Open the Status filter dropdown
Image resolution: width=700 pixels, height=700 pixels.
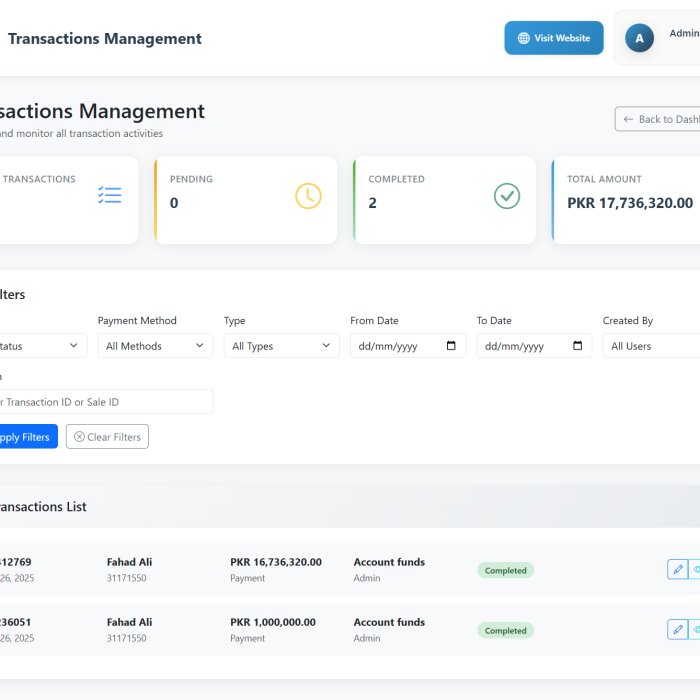coord(40,346)
